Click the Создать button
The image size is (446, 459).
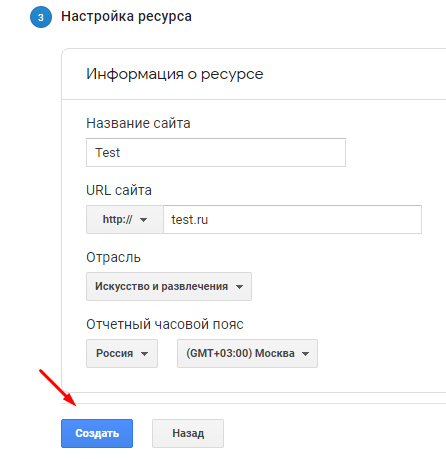point(97,433)
